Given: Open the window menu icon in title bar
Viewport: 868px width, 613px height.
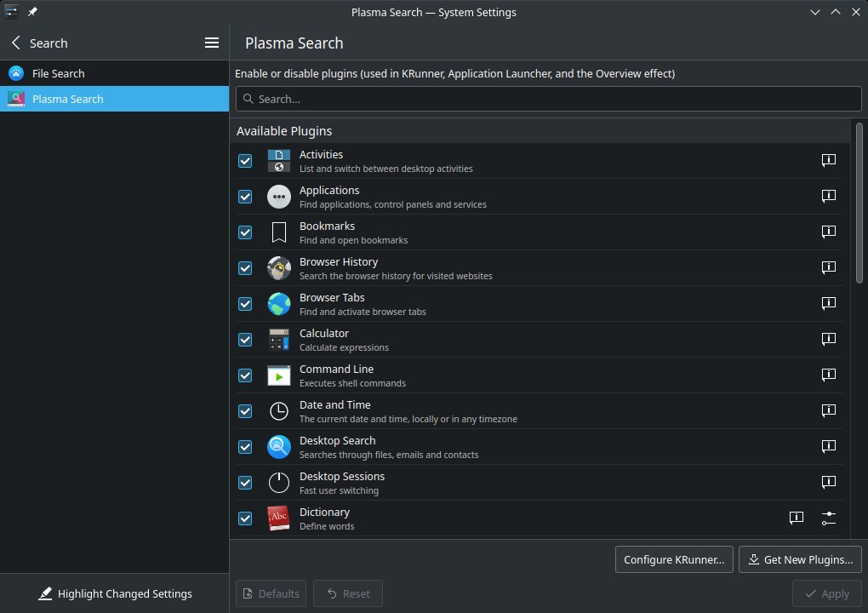Looking at the screenshot, I should [12, 12].
